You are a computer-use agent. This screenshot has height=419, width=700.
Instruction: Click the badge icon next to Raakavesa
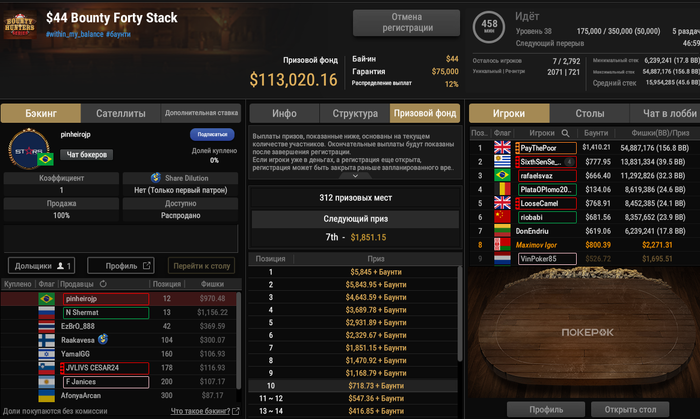[x=103, y=339]
